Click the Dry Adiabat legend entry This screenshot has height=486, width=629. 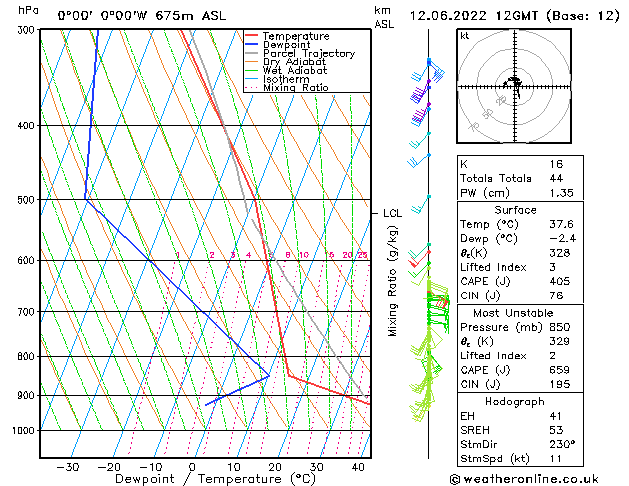click(x=286, y=62)
